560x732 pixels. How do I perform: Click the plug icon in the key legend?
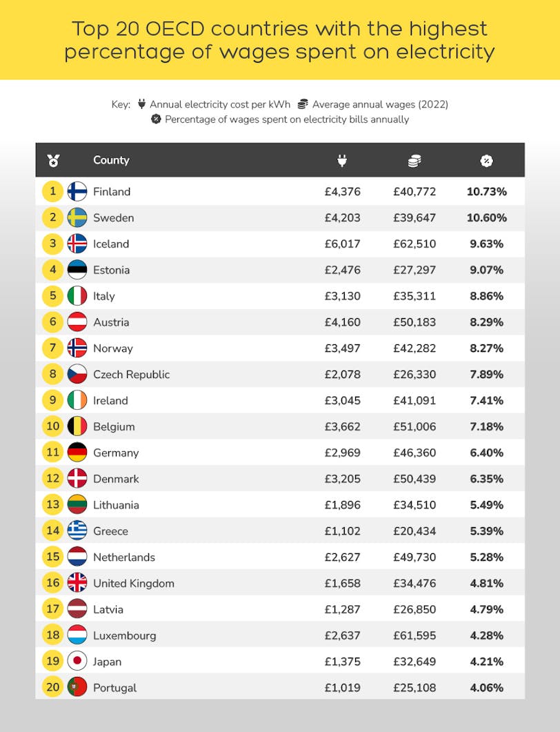pos(141,104)
